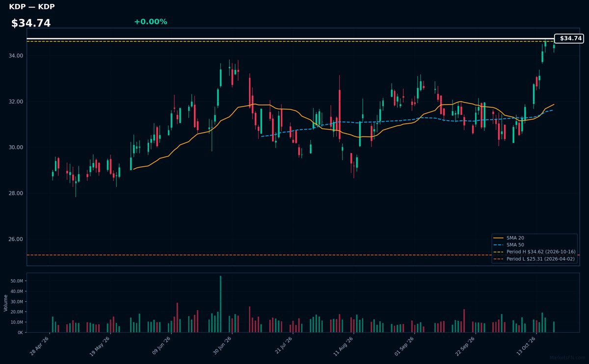
Task: Click the 34.00 price axis label
Action: [x=17, y=56]
